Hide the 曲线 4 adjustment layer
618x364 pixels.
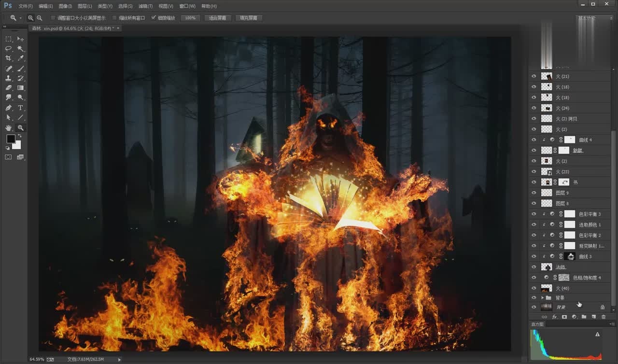tap(534, 140)
